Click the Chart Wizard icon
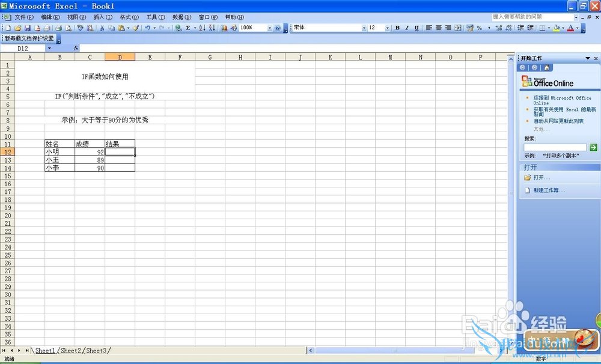The width and height of the screenshot is (601, 364). (224, 28)
